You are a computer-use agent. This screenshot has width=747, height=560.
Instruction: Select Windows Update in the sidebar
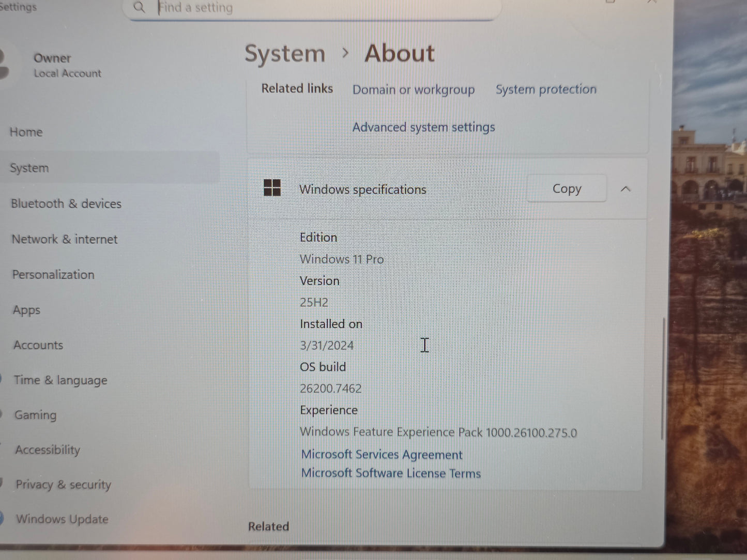point(62,519)
